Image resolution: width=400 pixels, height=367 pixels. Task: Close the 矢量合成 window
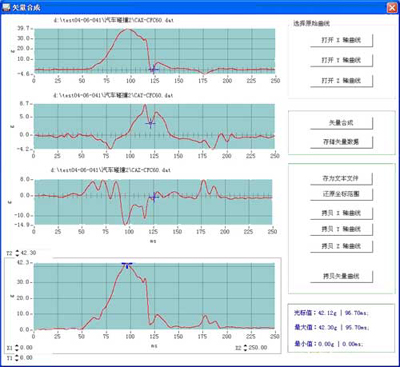tap(392, 7)
